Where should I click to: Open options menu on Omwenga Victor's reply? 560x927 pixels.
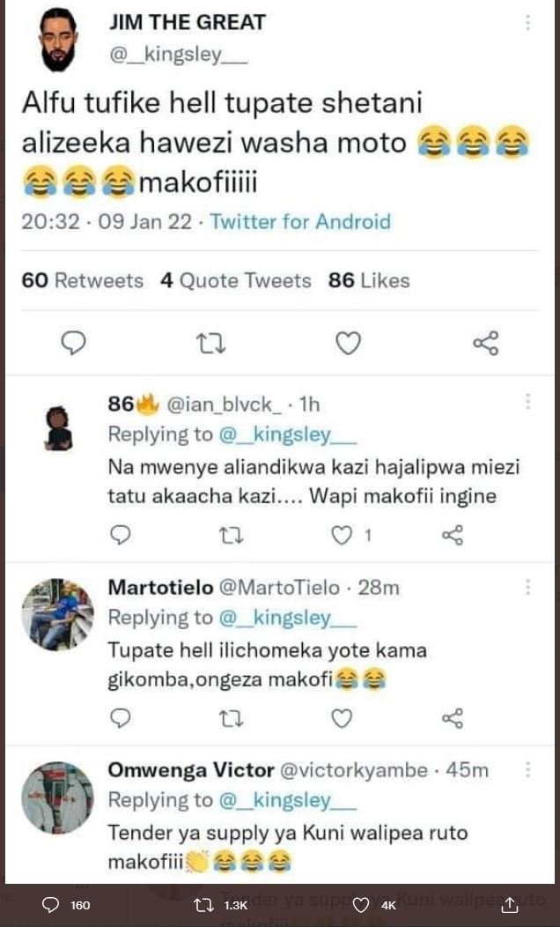[x=527, y=769]
